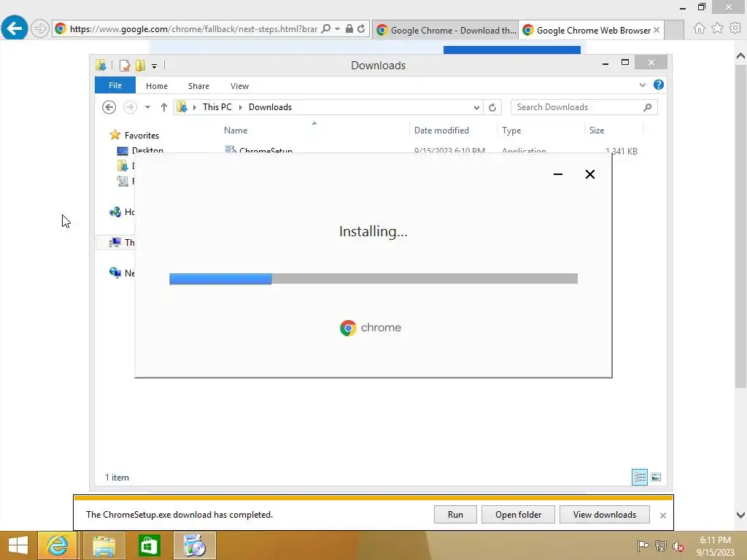Switch Explorer to Large icons view
This screenshot has height=560, width=747.
[656, 477]
